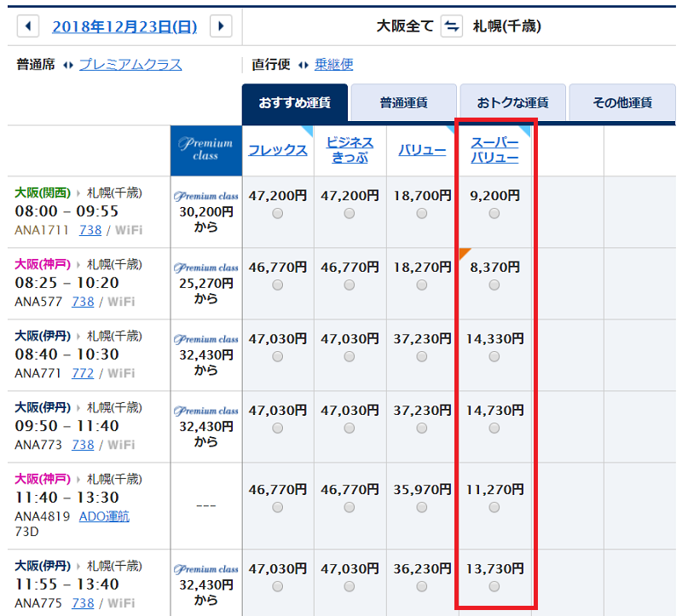Open フレックス fare details link
The width and height of the screenshot is (682, 616).
click(x=278, y=151)
